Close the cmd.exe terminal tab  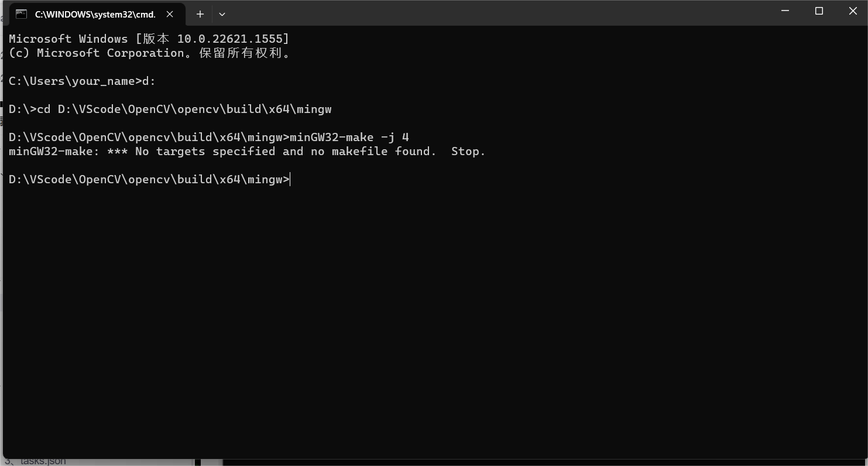(x=169, y=13)
